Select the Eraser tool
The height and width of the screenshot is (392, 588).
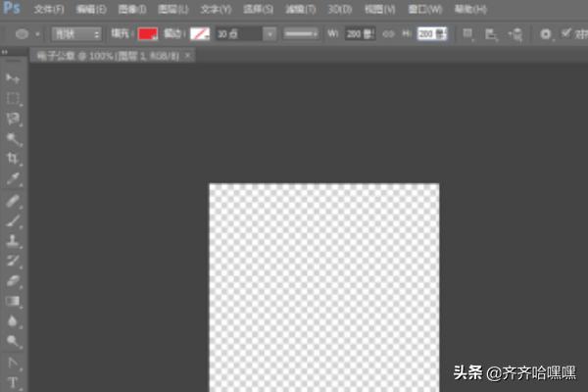[13, 281]
